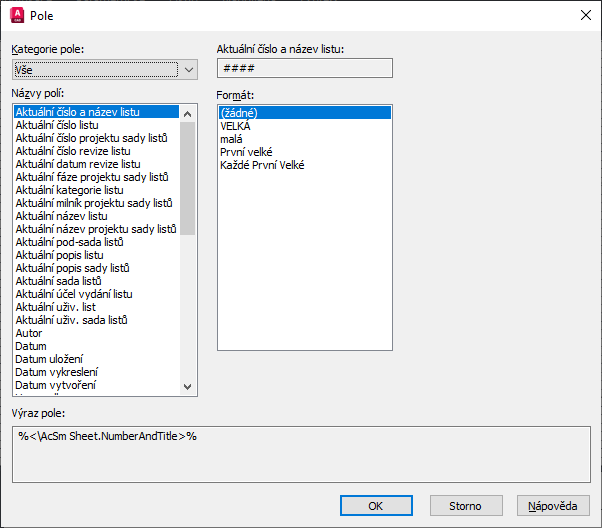Click the 'Aktuální číslo a název listu' value field
The image size is (602, 528).
[305, 68]
